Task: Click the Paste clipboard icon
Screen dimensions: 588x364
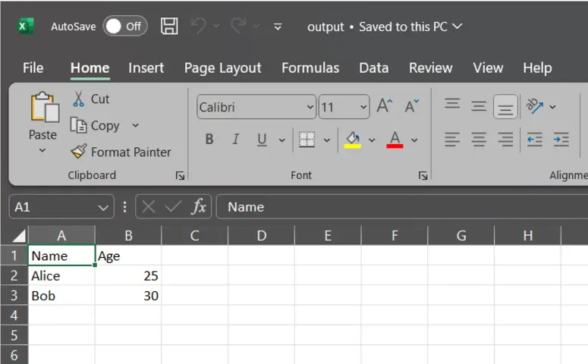Action: [45, 107]
